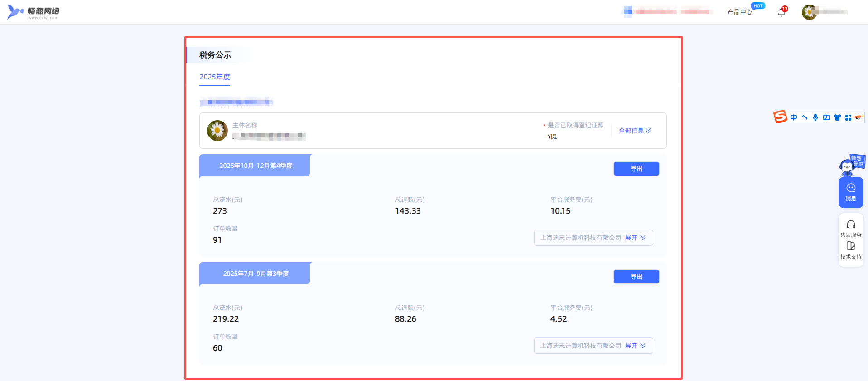Open 技术支持 from the side panel
The image size is (868, 381).
pyautogui.click(x=850, y=250)
